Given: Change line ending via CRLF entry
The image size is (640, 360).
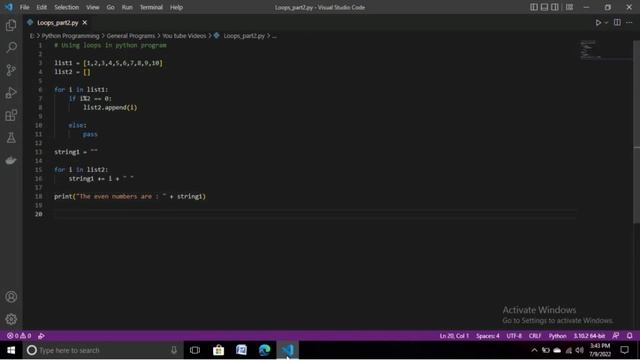Looking at the screenshot, I should [535, 336].
